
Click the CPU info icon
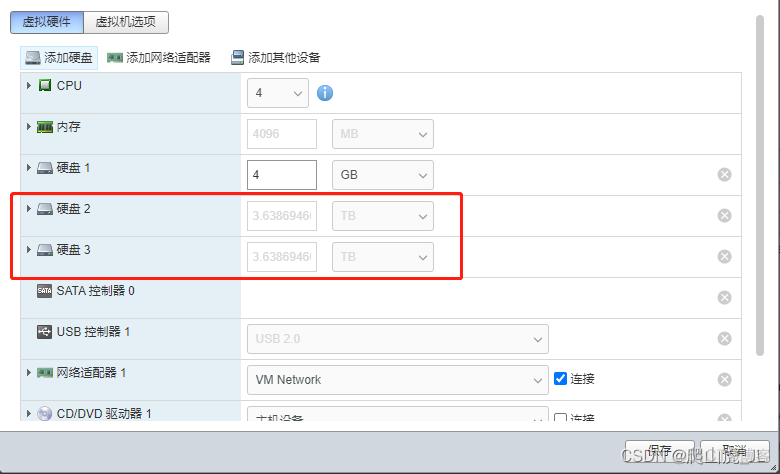[x=325, y=93]
